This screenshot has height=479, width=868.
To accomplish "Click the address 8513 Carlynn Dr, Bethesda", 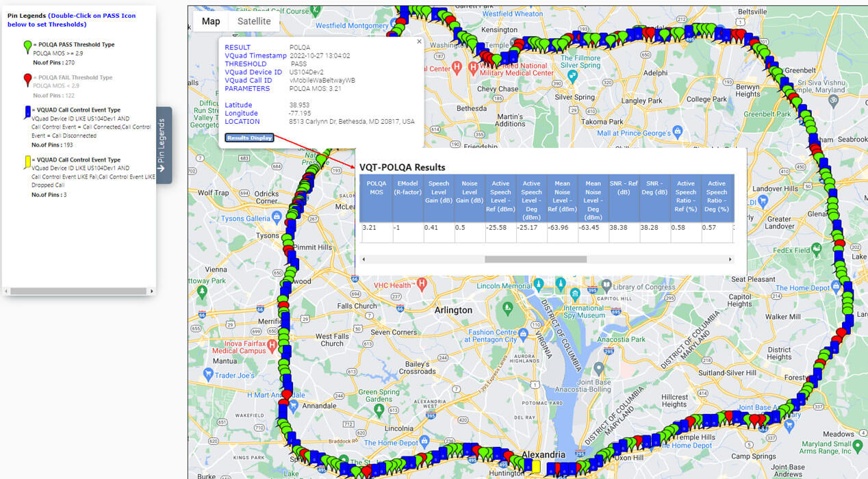I will [x=352, y=121].
